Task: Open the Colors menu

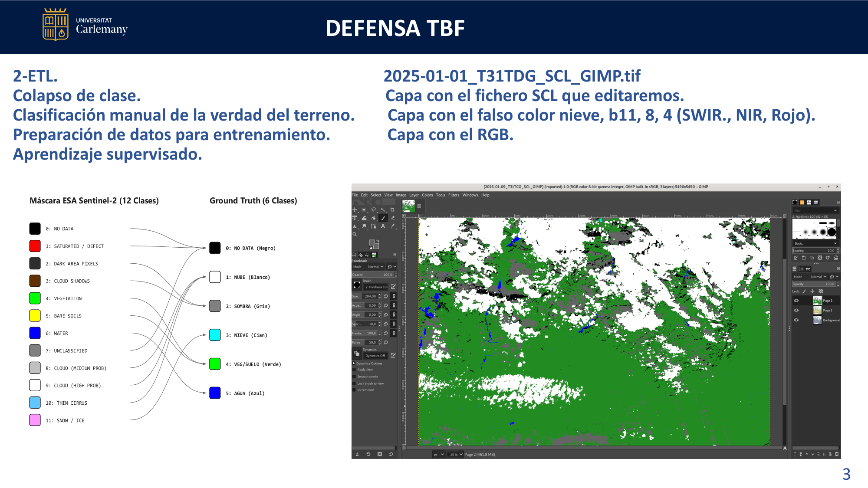Action: coord(427,195)
